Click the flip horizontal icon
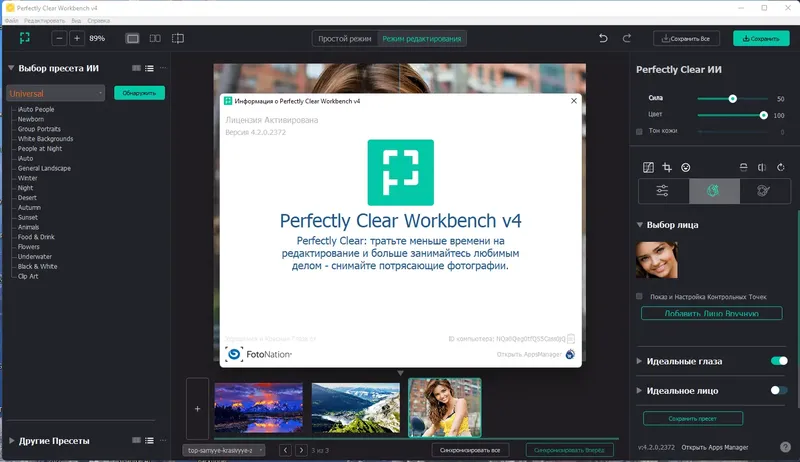 point(762,167)
